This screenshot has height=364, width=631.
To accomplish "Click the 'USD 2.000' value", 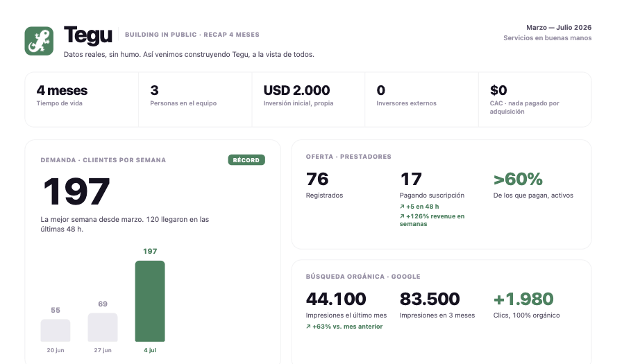I will tap(296, 90).
